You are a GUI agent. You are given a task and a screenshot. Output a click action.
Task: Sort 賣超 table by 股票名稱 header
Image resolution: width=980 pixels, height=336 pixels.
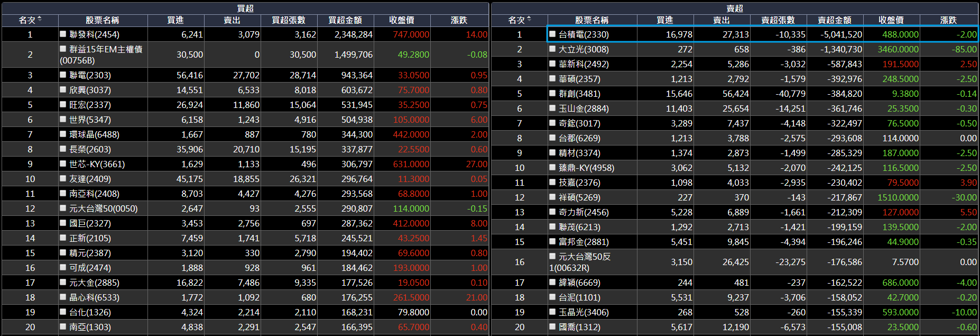point(592,20)
